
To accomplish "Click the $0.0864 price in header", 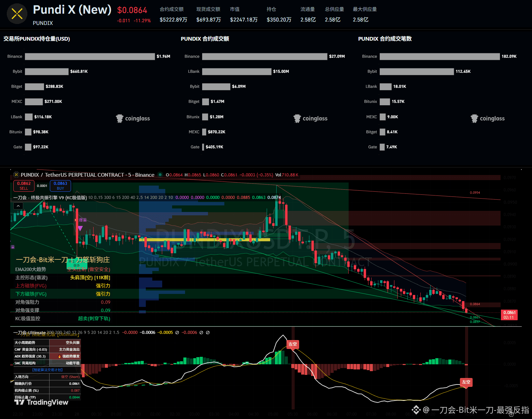I will [x=132, y=10].
